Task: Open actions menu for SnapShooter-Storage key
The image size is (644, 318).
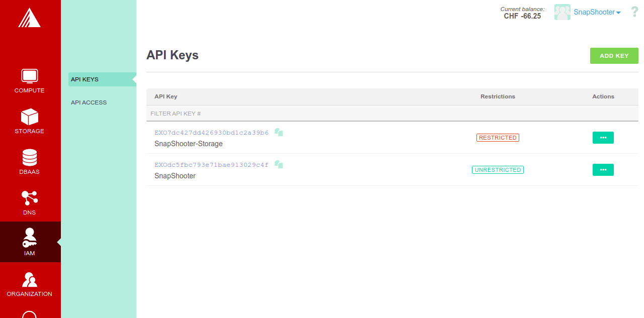Action: tap(603, 138)
